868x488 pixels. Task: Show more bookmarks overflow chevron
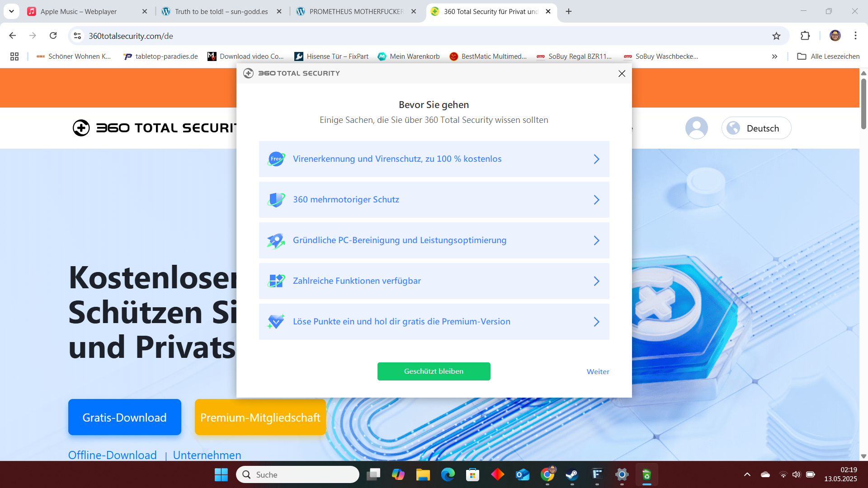[x=774, y=56]
